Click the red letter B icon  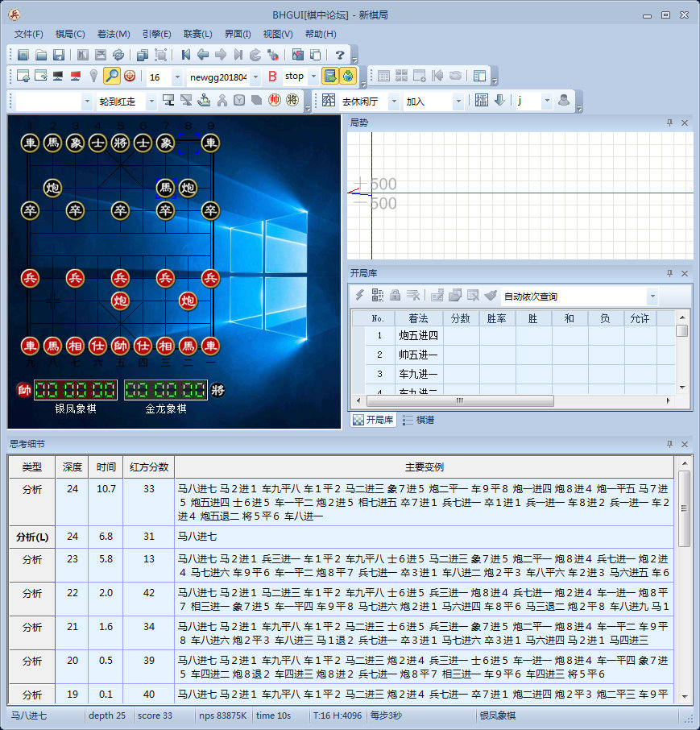point(273,76)
